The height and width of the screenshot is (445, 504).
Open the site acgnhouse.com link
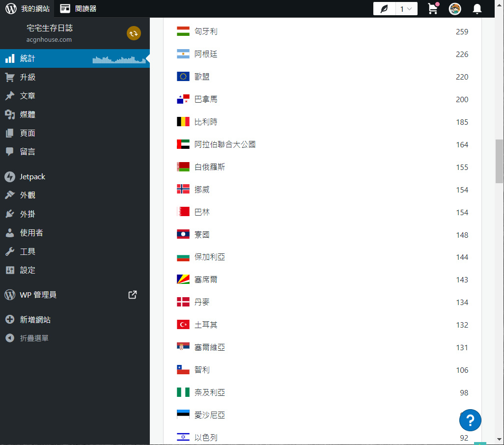coord(49,39)
